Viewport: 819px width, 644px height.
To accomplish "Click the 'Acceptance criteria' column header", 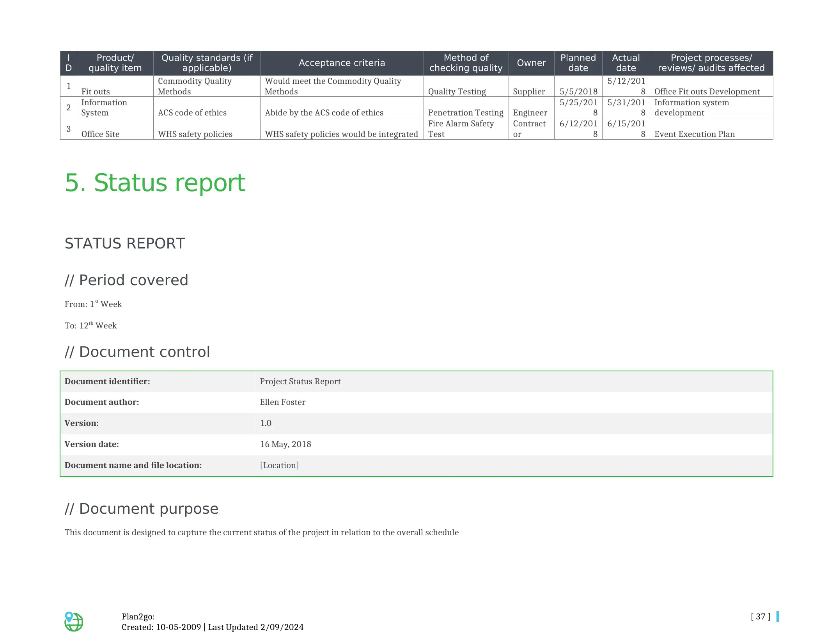I will 342,63.
